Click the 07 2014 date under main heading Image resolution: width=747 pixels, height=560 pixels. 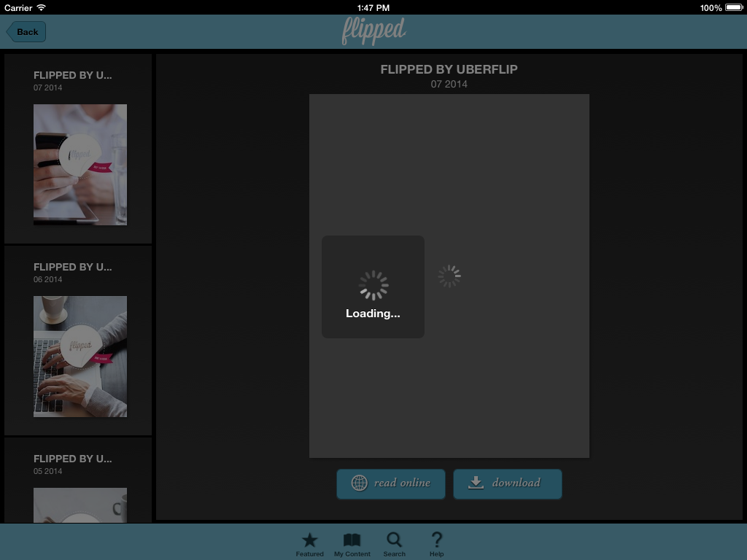click(449, 85)
